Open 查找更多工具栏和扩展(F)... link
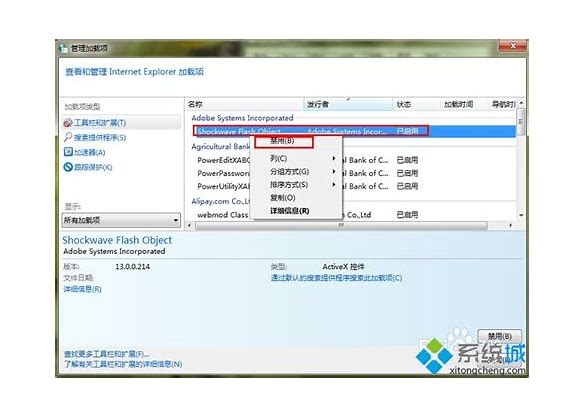 pos(107,354)
